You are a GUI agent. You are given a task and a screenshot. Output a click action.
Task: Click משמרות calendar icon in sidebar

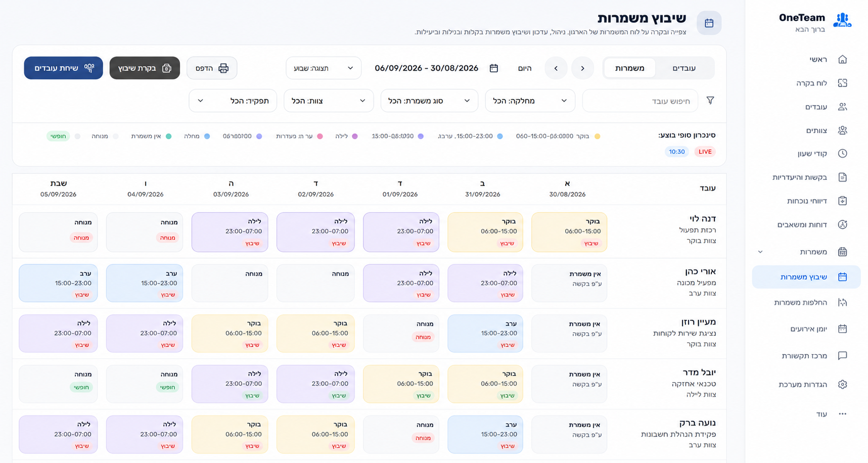click(842, 252)
